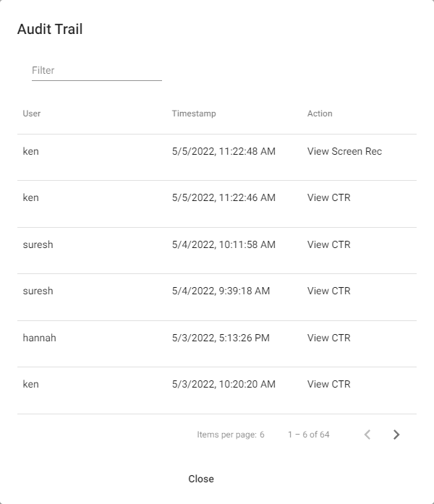The height and width of the screenshot is (504, 434).
Task: Go to next page of audit entries
Action: point(396,435)
